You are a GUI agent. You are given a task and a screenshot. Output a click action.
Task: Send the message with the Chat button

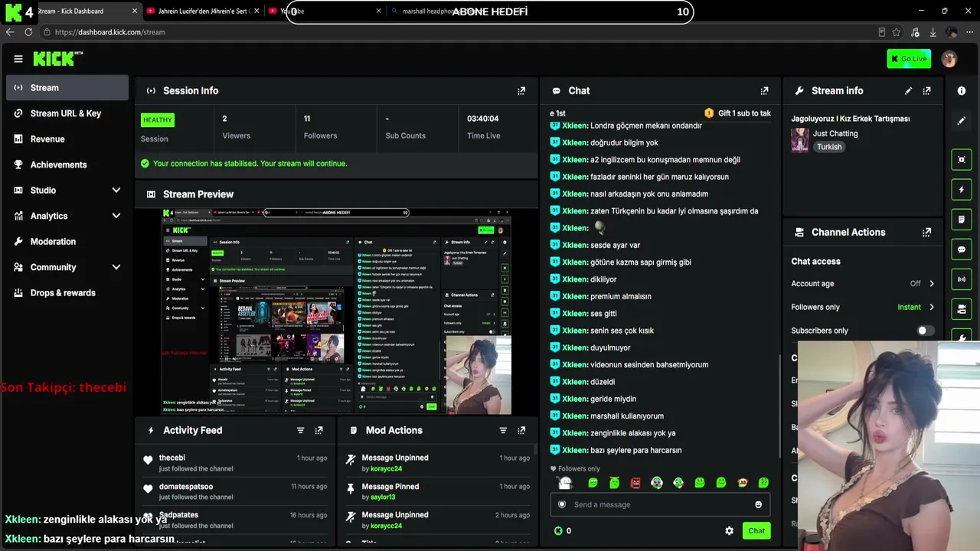click(756, 530)
